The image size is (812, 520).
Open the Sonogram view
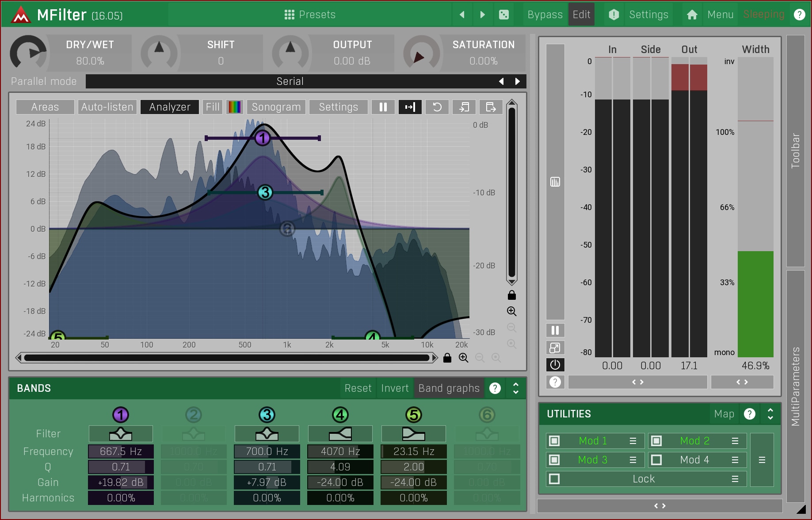click(x=276, y=107)
